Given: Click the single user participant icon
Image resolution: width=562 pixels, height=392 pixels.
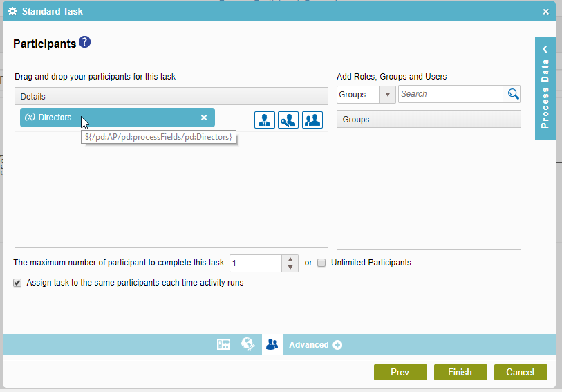Looking at the screenshot, I should click(x=264, y=120).
